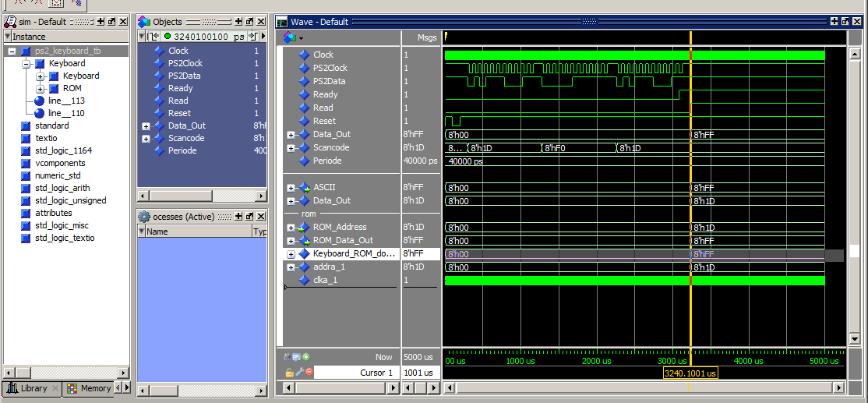This screenshot has width=868, height=403.
Task: Click the green add cursor icon
Action: click(306, 357)
